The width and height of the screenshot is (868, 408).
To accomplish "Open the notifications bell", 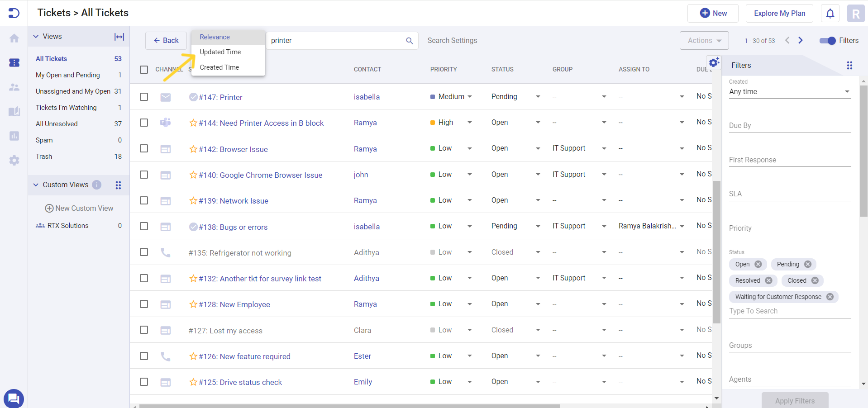I will coord(830,13).
